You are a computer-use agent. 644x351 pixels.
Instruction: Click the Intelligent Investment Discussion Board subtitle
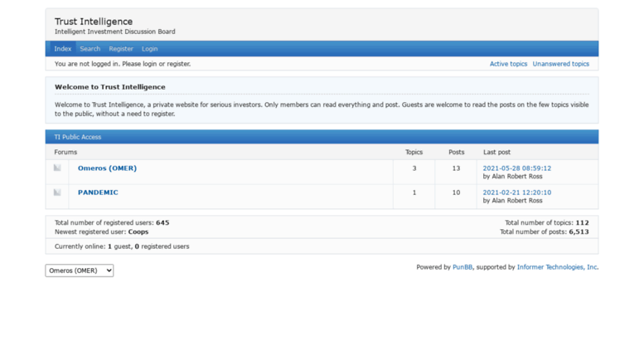click(x=115, y=32)
